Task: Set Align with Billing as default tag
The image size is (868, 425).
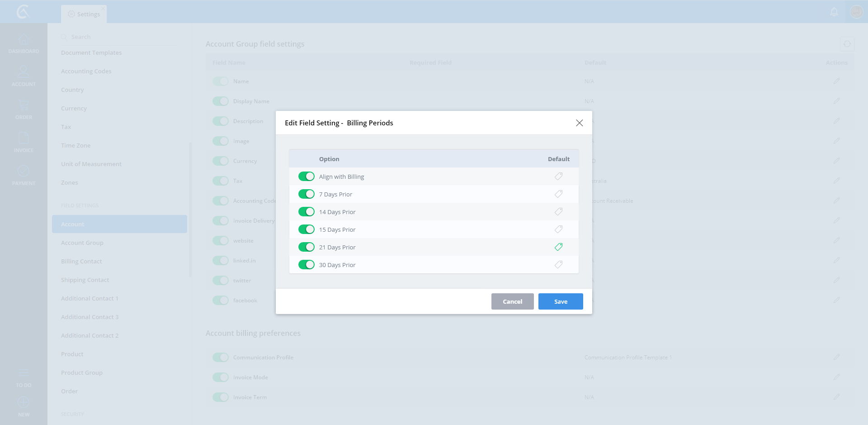Action: click(x=558, y=177)
